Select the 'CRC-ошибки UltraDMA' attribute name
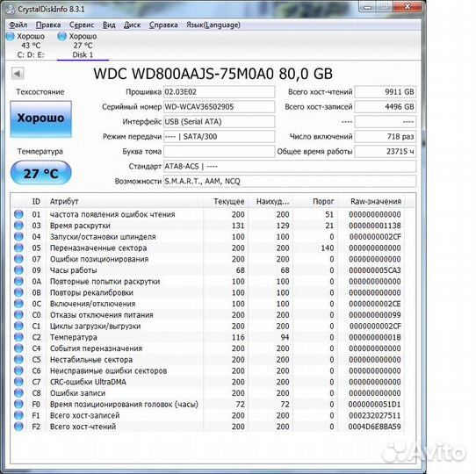The height and width of the screenshot is (474, 476). tap(88, 382)
